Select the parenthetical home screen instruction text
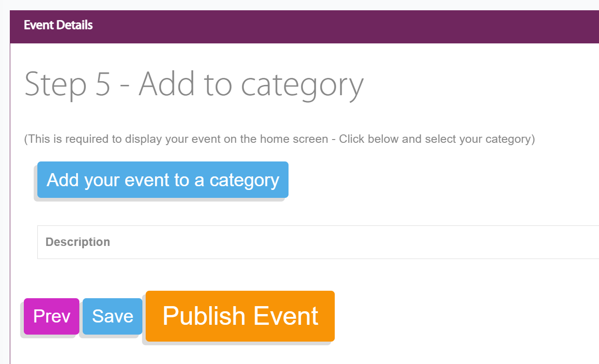The height and width of the screenshot is (364, 599). [x=279, y=139]
